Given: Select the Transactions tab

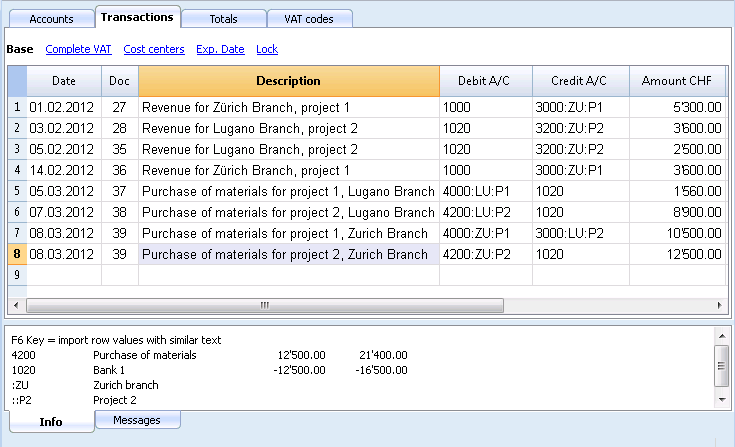Looking at the screenshot, I should 137,17.
